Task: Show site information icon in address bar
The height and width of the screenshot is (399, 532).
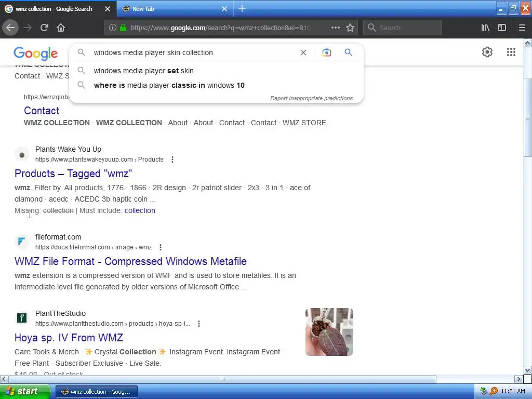Action: [112, 28]
